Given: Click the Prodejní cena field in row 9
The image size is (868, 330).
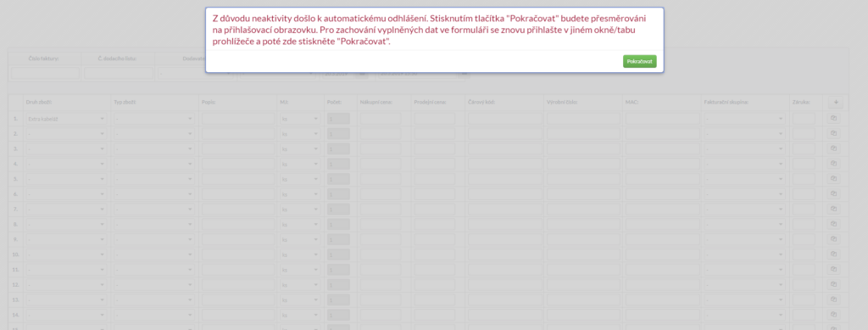Looking at the screenshot, I should click(435, 239).
